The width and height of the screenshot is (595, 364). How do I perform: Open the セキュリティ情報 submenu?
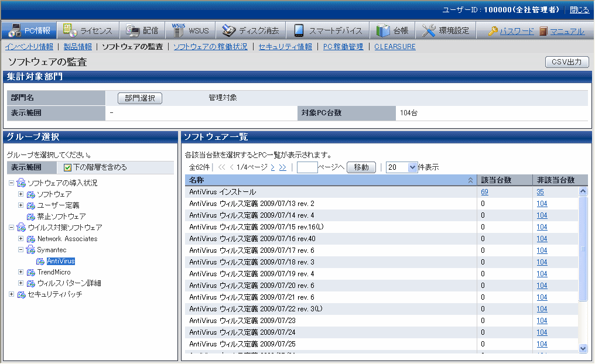click(x=285, y=47)
